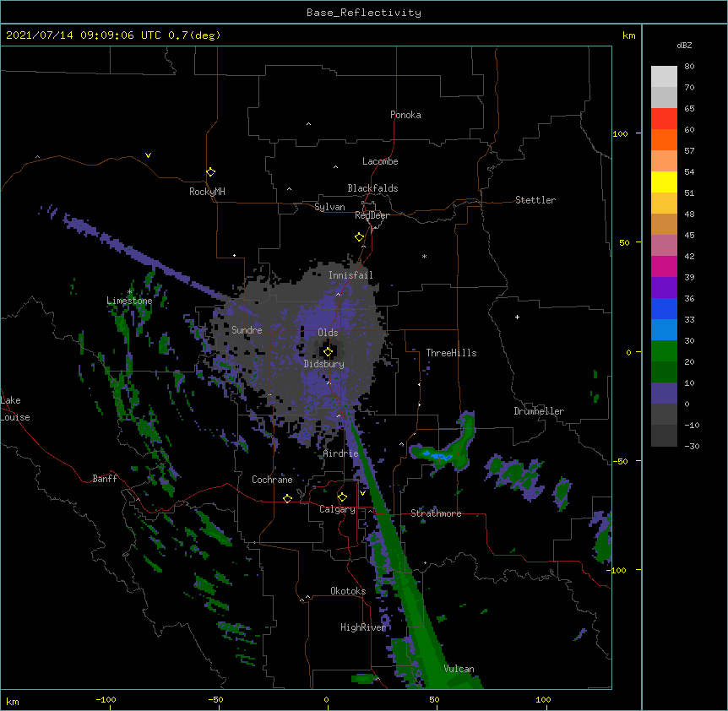
Task: Click the 100 tick on the vertical km axis
Action: [x=620, y=133]
